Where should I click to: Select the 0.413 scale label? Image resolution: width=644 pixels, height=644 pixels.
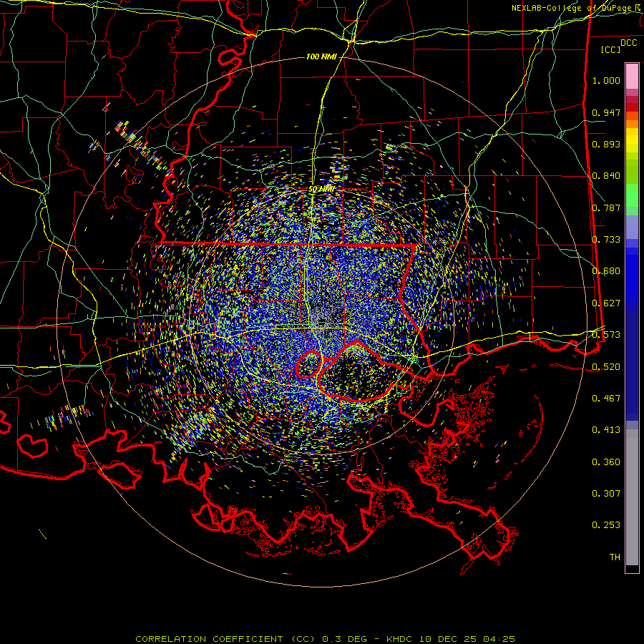(x=606, y=430)
